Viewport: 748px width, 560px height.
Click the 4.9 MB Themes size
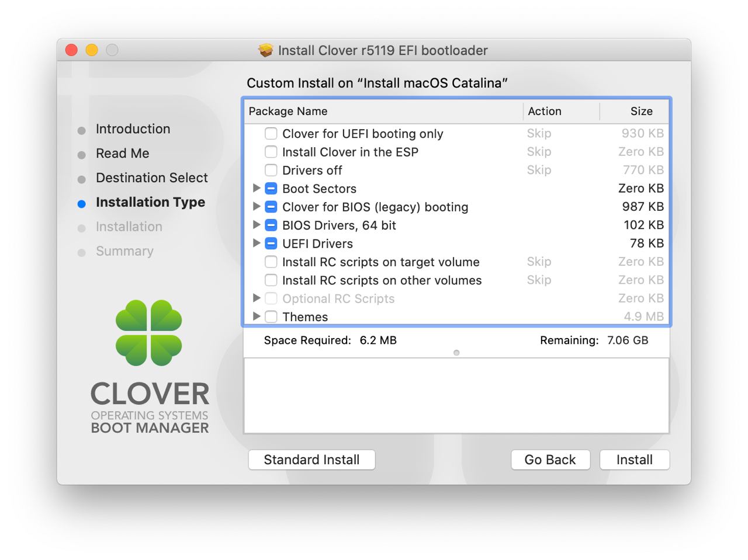(643, 317)
